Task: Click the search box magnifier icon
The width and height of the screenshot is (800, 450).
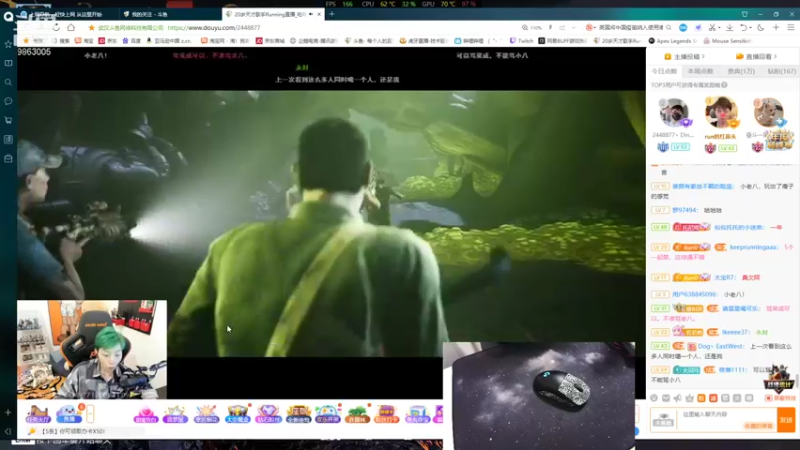Action: point(669,28)
